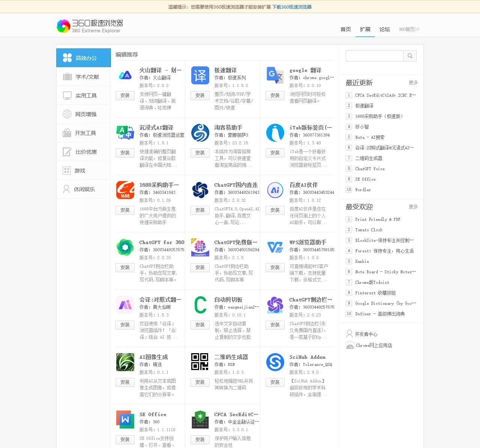Install the SciHub Addon extension

[275, 382]
